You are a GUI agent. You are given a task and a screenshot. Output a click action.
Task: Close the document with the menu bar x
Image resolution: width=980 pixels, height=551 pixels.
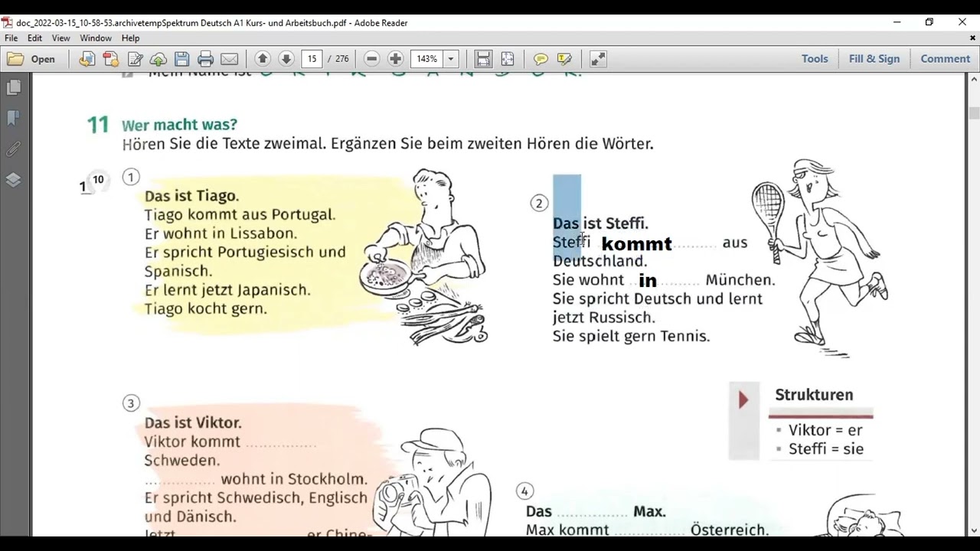tap(974, 38)
